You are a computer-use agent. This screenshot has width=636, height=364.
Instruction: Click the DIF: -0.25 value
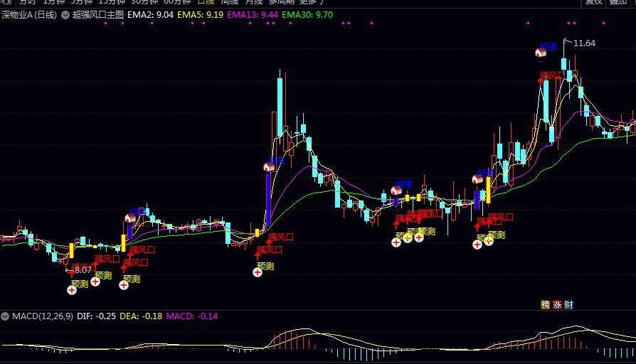tap(96, 316)
